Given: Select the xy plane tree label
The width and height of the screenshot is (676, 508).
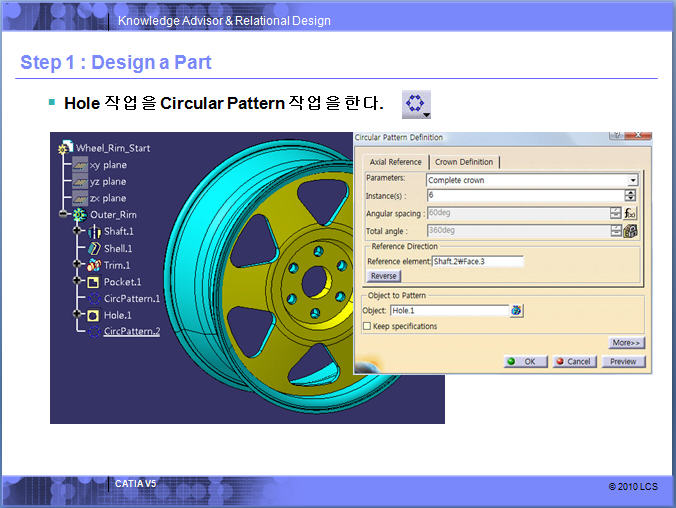Looking at the screenshot, I should tap(108, 165).
